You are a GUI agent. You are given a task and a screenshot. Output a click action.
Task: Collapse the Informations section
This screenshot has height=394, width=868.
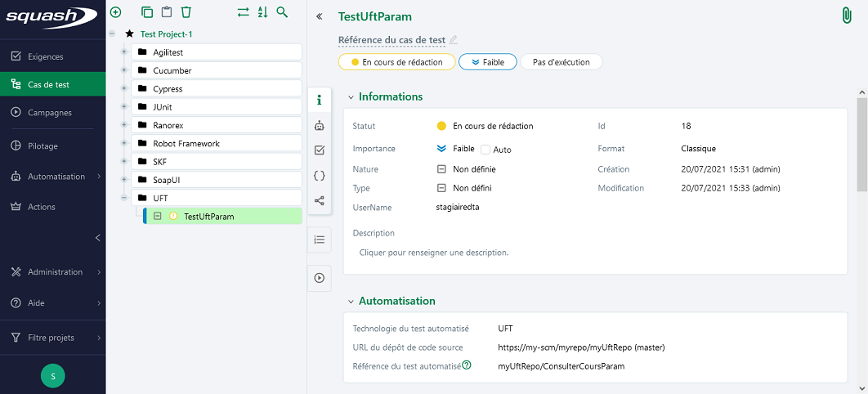click(351, 97)
